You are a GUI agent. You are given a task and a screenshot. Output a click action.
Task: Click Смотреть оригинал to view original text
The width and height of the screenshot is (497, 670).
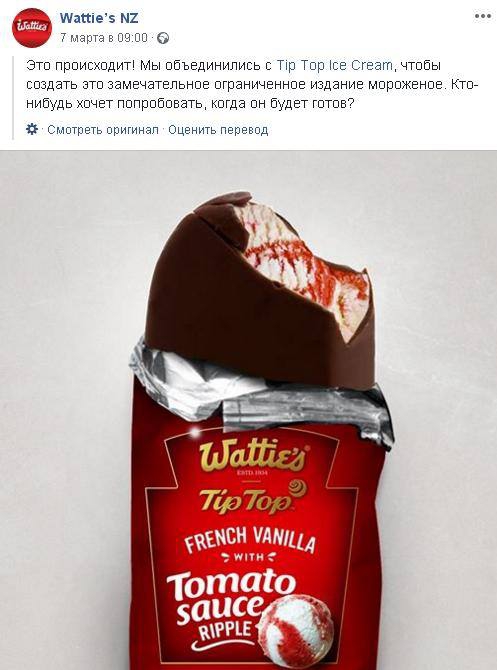pos(103,129)
